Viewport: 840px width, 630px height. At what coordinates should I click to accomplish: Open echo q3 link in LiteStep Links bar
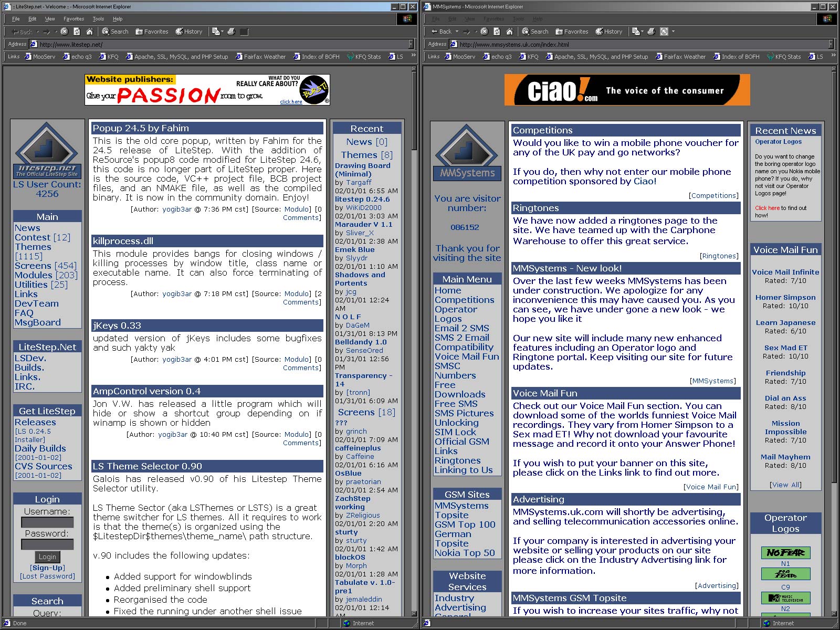click(77, 57)
